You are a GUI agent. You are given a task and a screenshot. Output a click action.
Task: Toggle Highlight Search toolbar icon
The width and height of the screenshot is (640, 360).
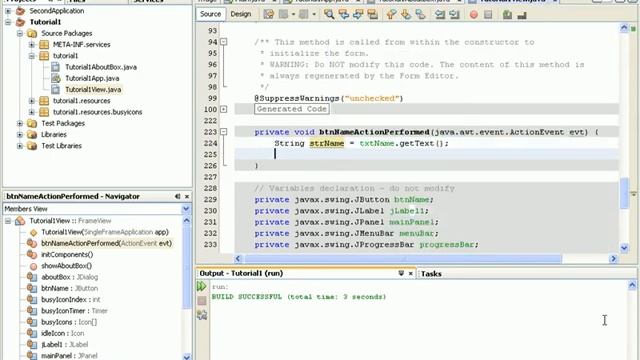[x=372, y=15]
